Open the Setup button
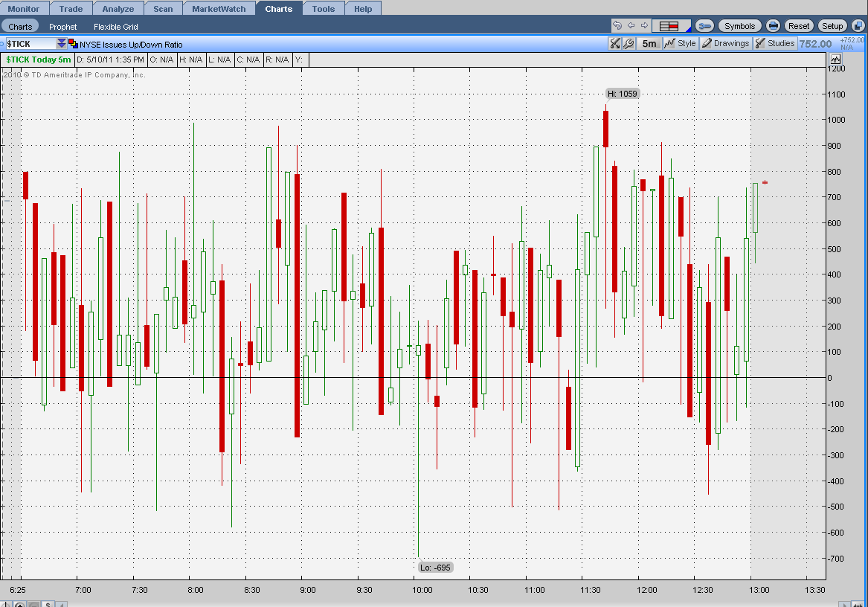This screenshot has width=868, height=607. click(832, 26)
